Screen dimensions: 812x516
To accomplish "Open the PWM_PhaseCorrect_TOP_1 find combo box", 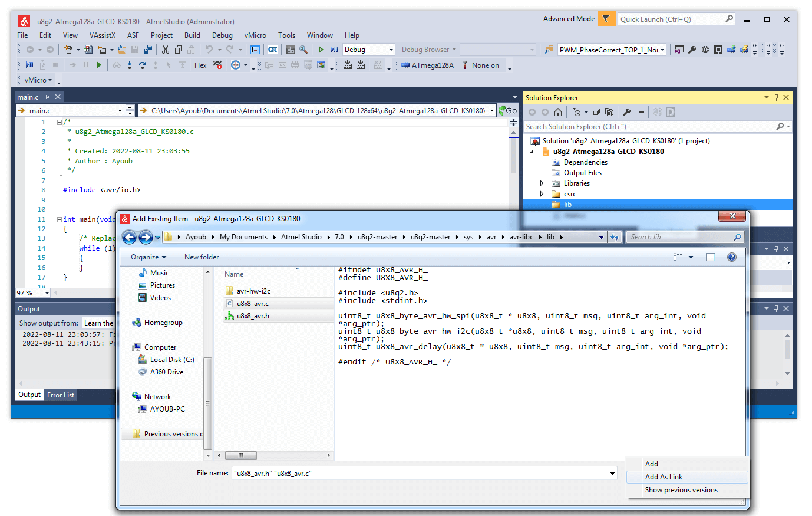I will pos(662,50).
